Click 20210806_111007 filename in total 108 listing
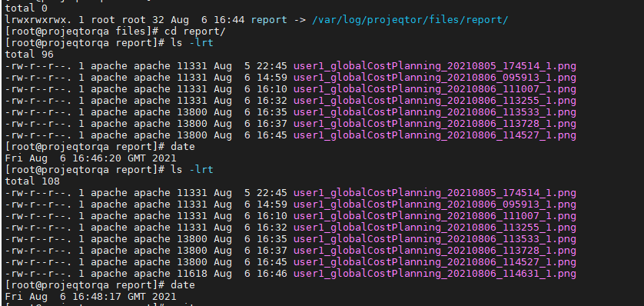Viewport: 644px width, 306px height. point(434,215)
